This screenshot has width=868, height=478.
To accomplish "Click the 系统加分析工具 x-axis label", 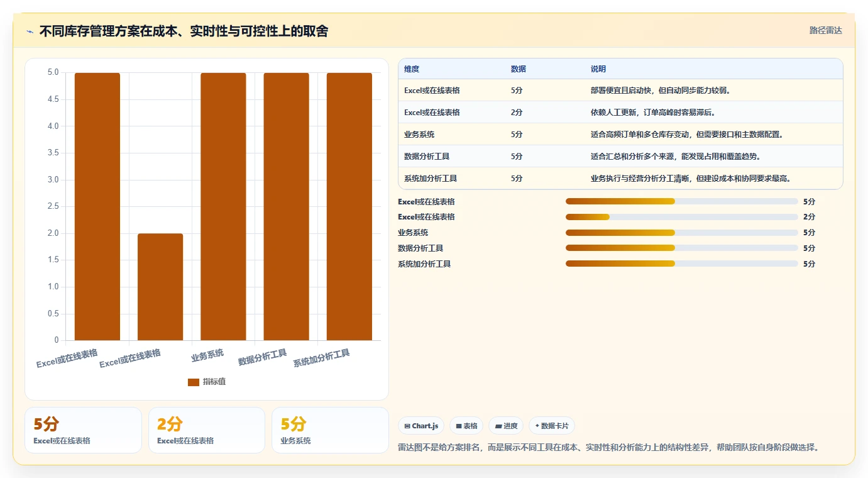I will (322, 358).
